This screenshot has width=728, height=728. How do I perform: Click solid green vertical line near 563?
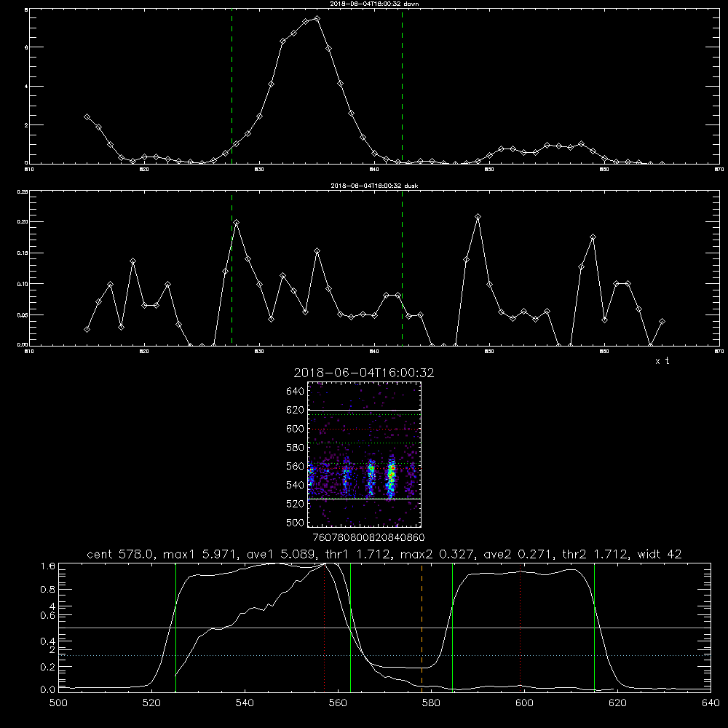click(351, 627)
